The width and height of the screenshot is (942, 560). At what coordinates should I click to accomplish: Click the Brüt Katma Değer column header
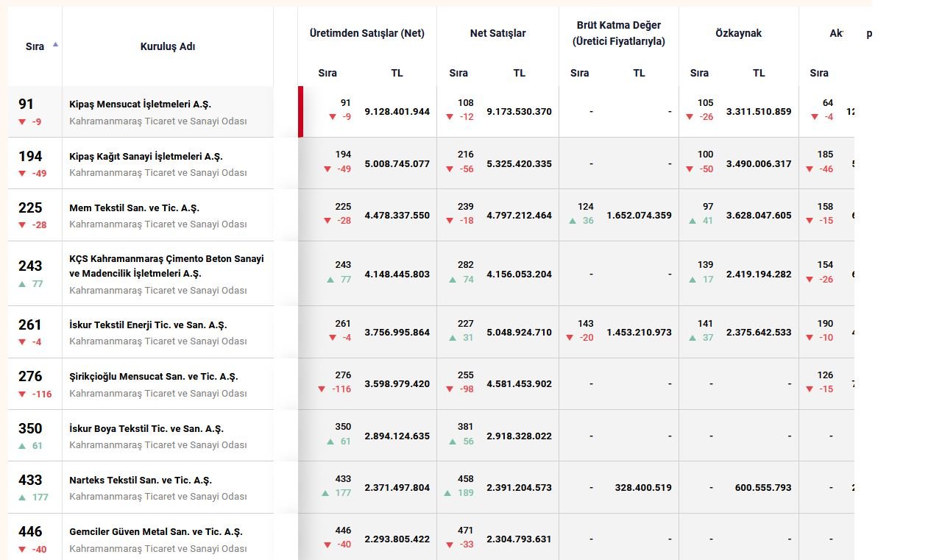[x=618, y=33]
